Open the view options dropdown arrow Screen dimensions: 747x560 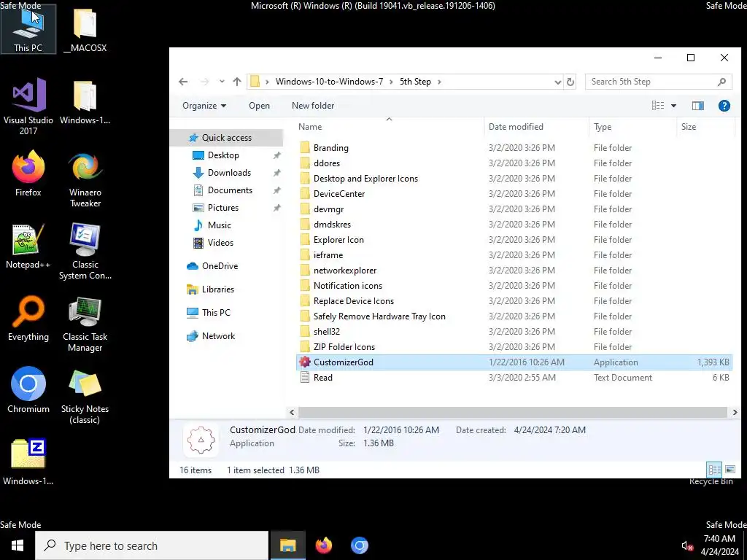(673, 106)
